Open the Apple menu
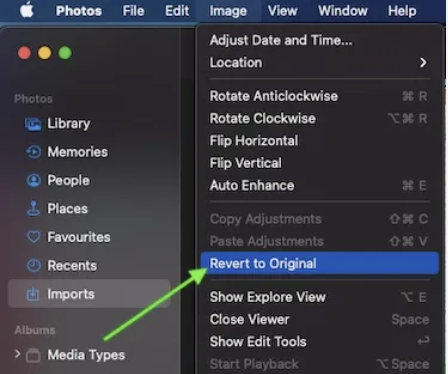This screenshot has height=374, width=448. coord(27,11)
